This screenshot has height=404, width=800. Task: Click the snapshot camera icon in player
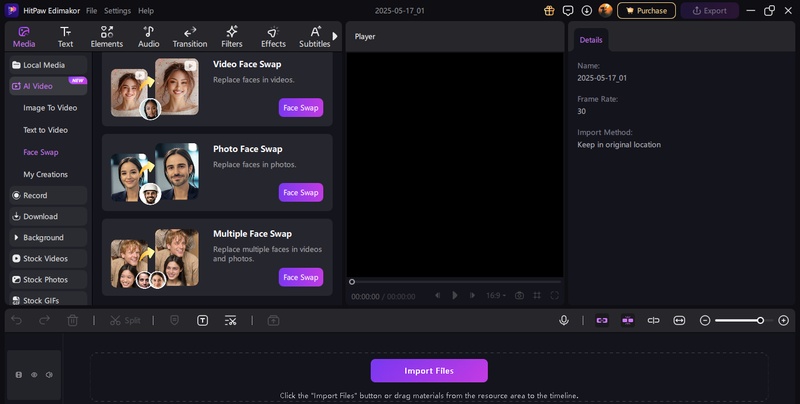(x=519, y=295)
